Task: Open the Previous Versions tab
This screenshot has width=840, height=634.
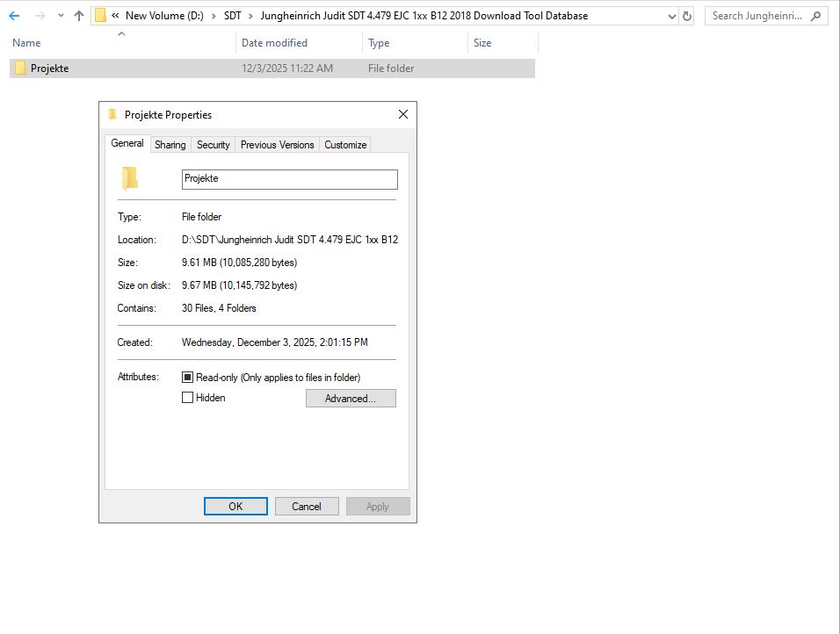Action: [278, 145]
